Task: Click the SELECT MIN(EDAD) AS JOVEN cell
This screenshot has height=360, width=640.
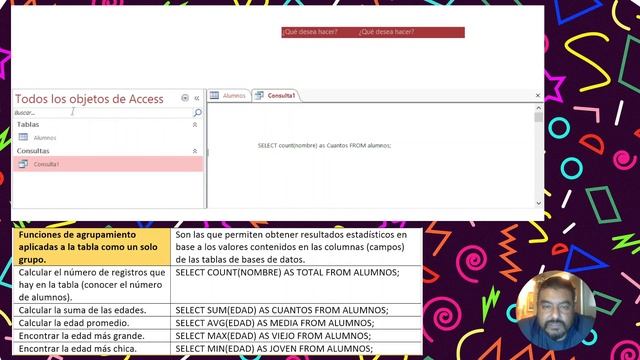Action: (296, 349)
